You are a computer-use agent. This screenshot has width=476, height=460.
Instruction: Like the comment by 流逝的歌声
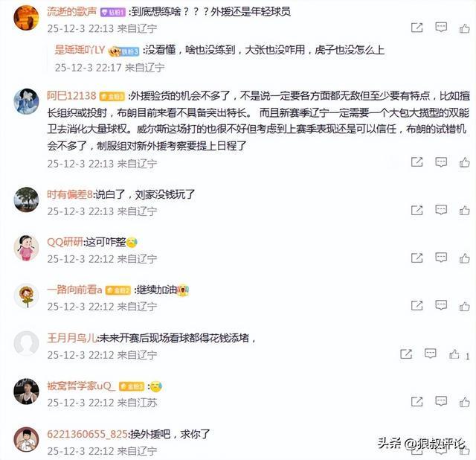(464, 28)
